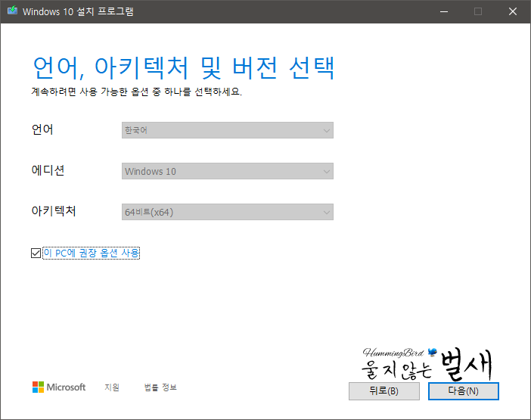Close the Windows 10 설치 프로그램 window
Viewport: 531px width, 420px height.
[513, 11]
